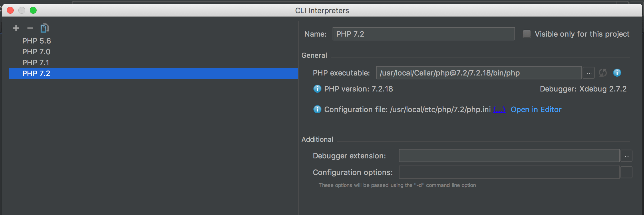This screenshot has height=215, width=644.
Task: Remove the selected interpreter with minus icon
Action: tap(30, 28)
